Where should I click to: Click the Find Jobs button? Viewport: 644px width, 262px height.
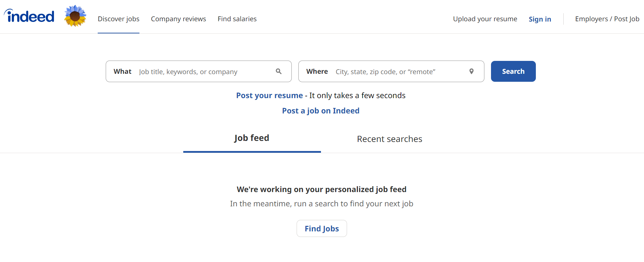click(x=322, y=229)
